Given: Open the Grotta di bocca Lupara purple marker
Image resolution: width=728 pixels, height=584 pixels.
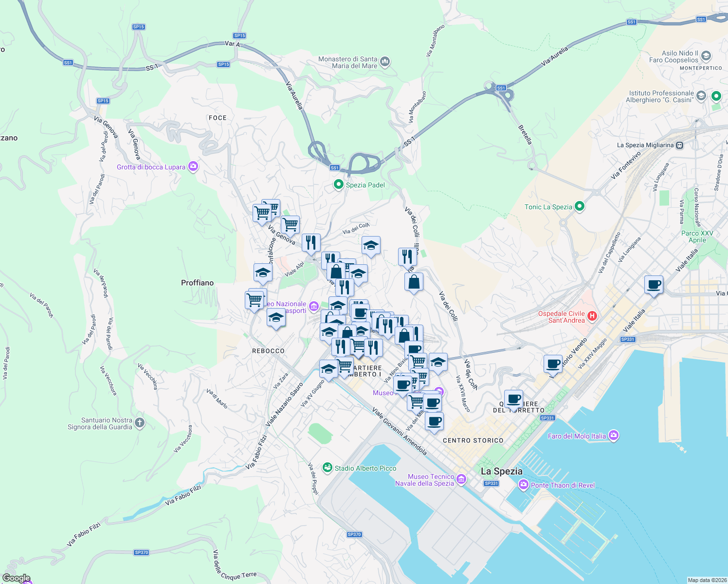Looking at the screenshot, I should tap(192, 166).
